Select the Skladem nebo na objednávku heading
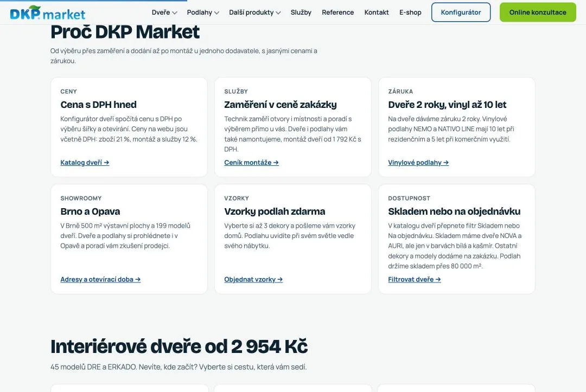This screenshot has height=392, width=586. 454,211
